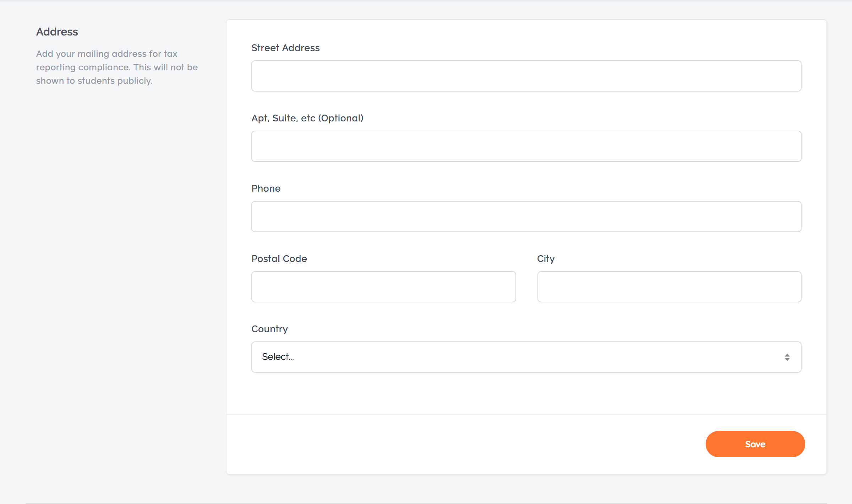Open the Country Select... dropdown

click(526, 357)
